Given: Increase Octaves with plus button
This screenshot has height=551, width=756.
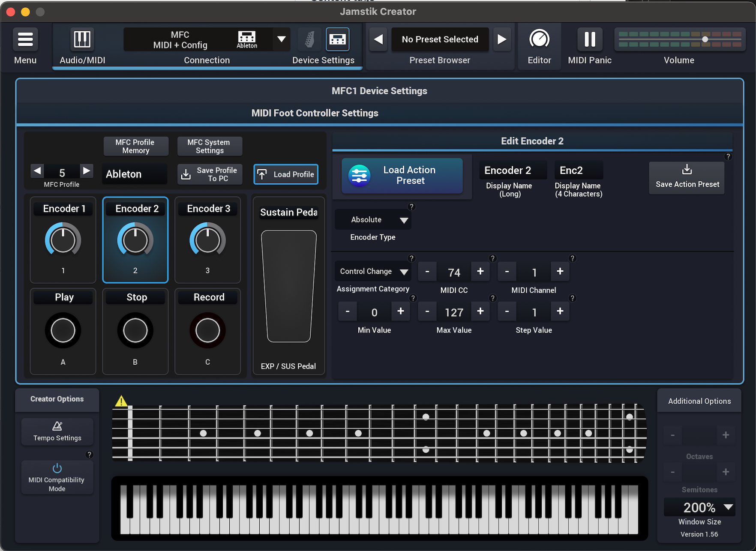Looking at the screenshot, I should [x=726, y=435].
